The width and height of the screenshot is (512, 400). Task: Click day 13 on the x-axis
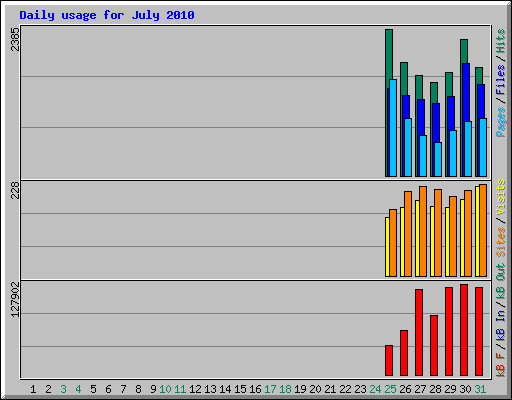point(210,389)
